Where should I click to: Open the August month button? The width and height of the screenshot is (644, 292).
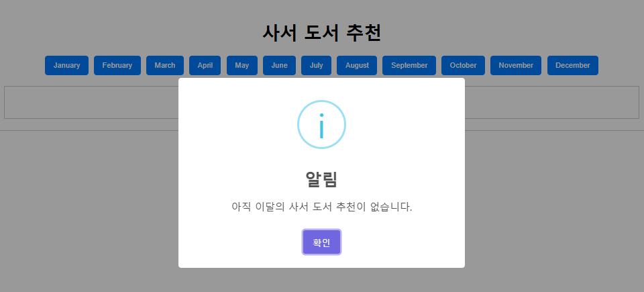(357, 65)
